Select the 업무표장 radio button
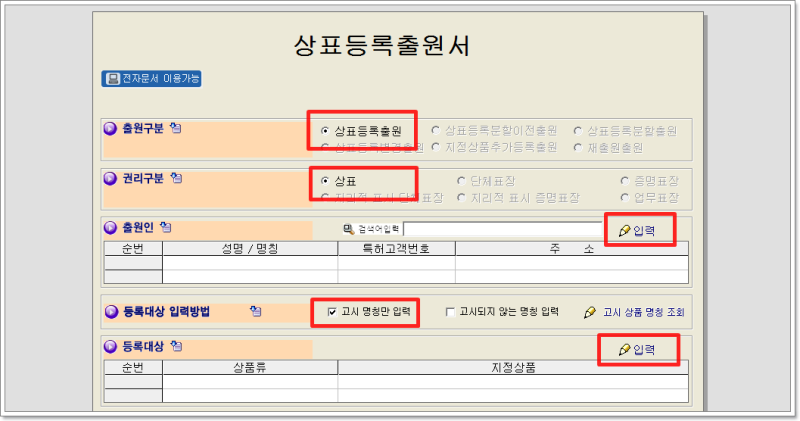The image size is (800, 421). (624, 197)
